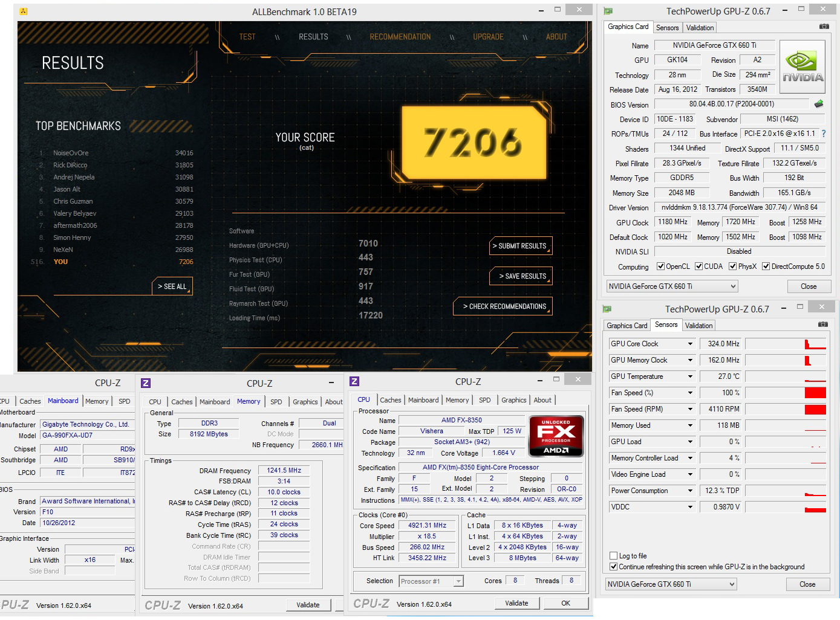Open the Fan Speed (%) sensor dropdown
The image size is (840, 620).
690,393
